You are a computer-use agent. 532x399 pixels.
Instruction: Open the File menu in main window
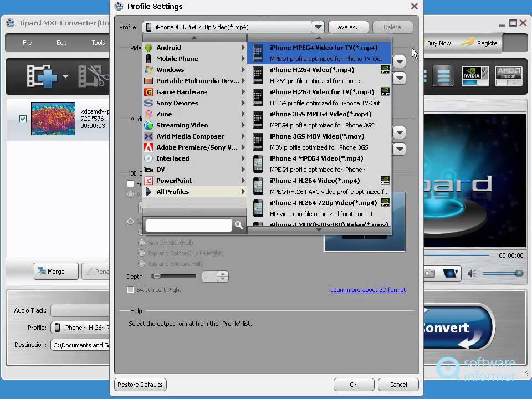point(27,43)
